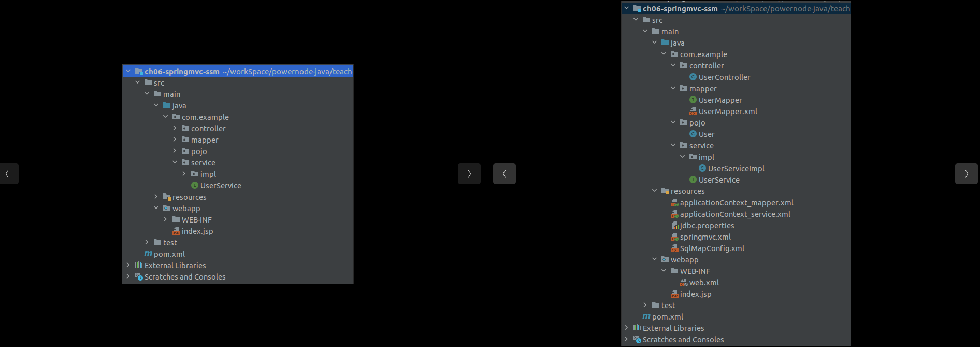Select the UserServiceImpl file name

(x=736, y=169)
